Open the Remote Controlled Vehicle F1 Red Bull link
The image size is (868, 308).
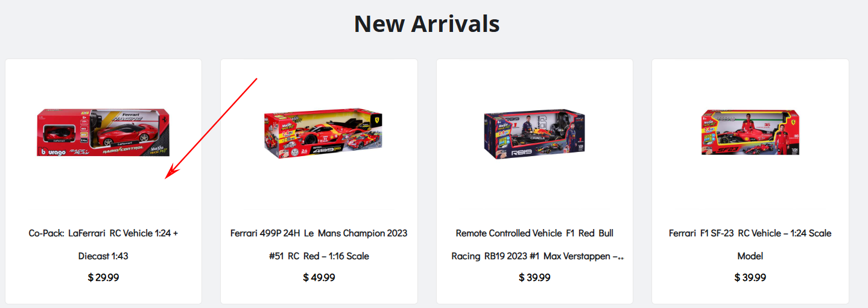click(x=534, y=233)
